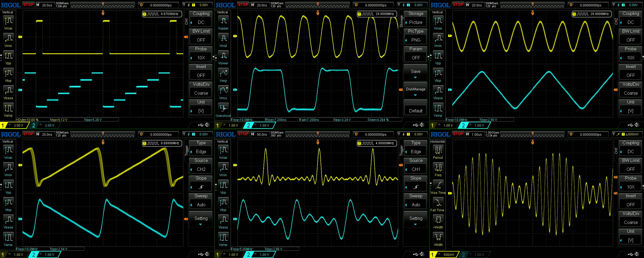Click the 9.97698kHz frequency counter readout
This screenshot has height=258, width=644.
point(162,14)
